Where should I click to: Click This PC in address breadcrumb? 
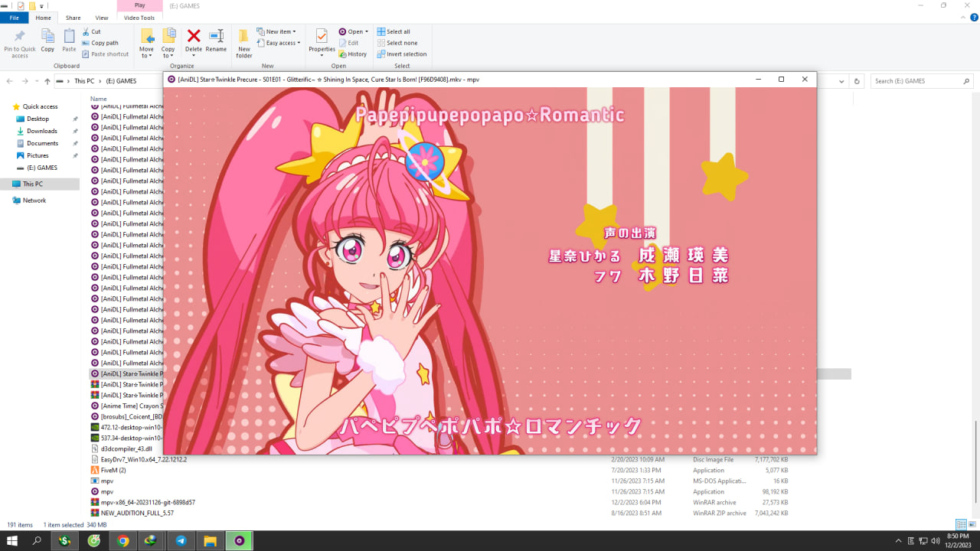[x=84, y=81]
